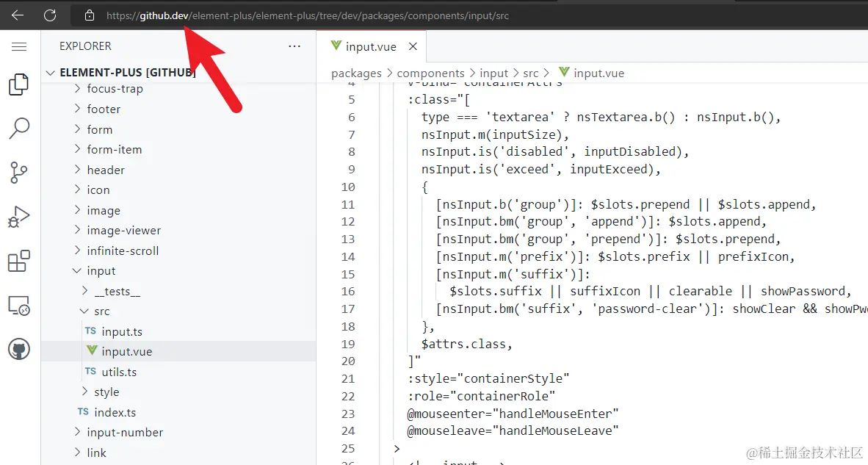Screen dimensions: 868x465
Task: Place cursor on :role="containerRole" line
Action: pyautogui.click(x=482, y=396)
